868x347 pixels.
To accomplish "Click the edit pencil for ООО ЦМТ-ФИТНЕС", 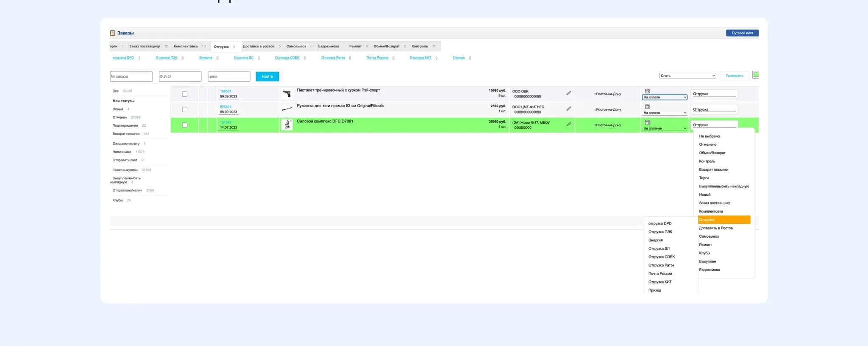I will [x=568, y=109].
